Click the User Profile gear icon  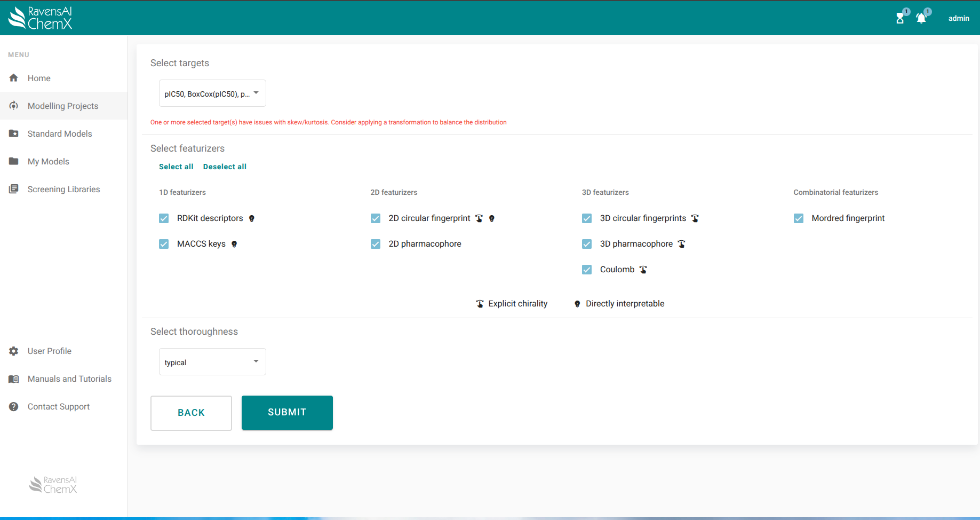click(14, 351)
